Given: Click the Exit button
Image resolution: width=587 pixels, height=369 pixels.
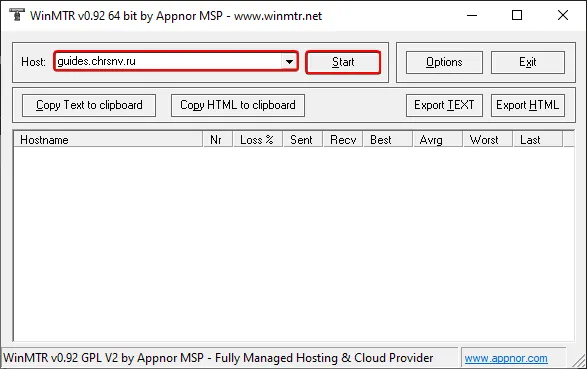Looking at the screenshot, I should coord(528,62).
